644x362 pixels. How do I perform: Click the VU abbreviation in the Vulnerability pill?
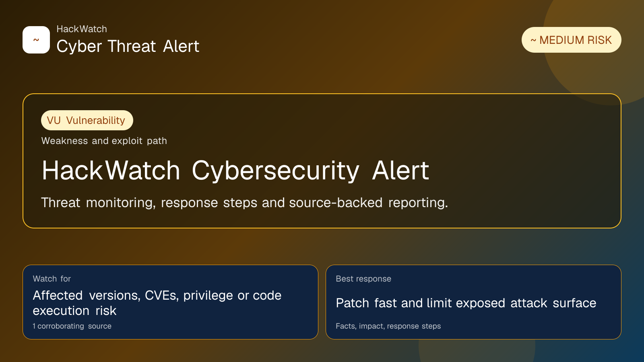click(54, 120)
